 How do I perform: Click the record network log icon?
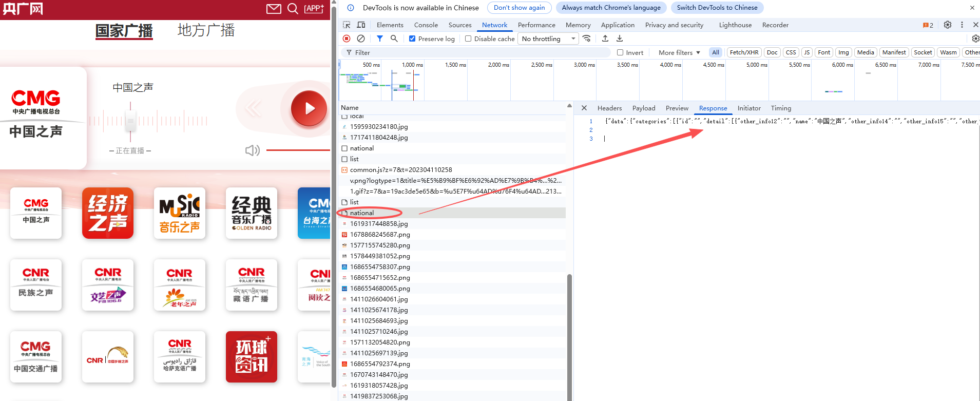coord(347,39)
